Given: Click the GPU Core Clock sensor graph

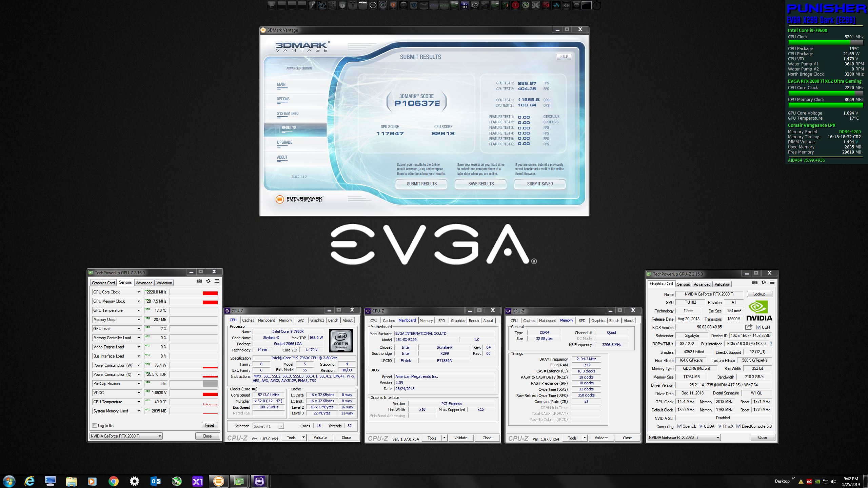Looking at the screenshot, I should [194, 292].
